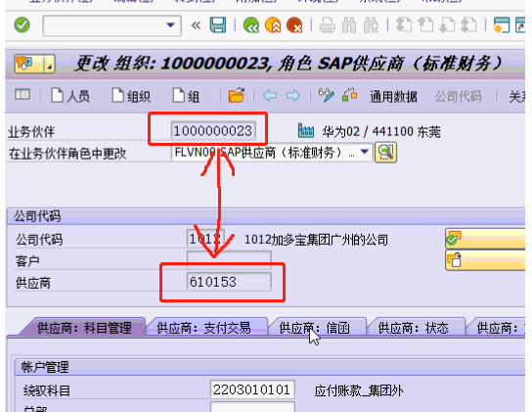Click the red Cancel icon
Viewport: 532px width, 412px height.
[x=294, y=25]
